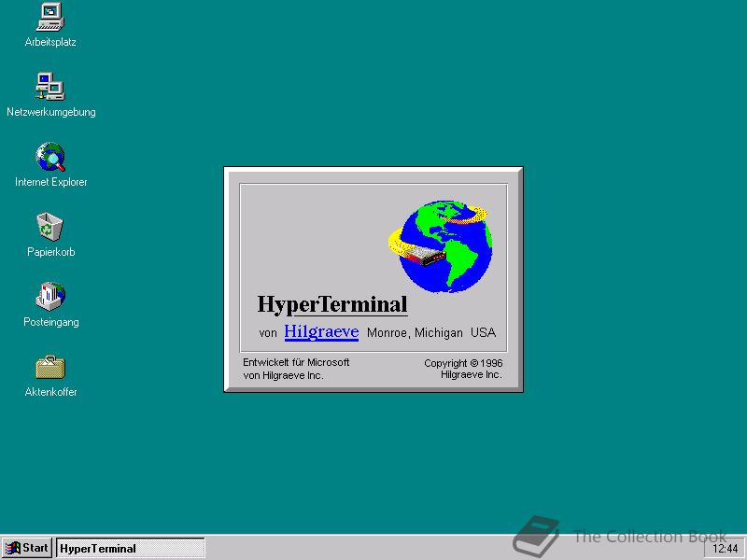This screenshot has width=747, height=560.
Task: Click the Aktenkoffer icon label text
Action: (51, 392)
